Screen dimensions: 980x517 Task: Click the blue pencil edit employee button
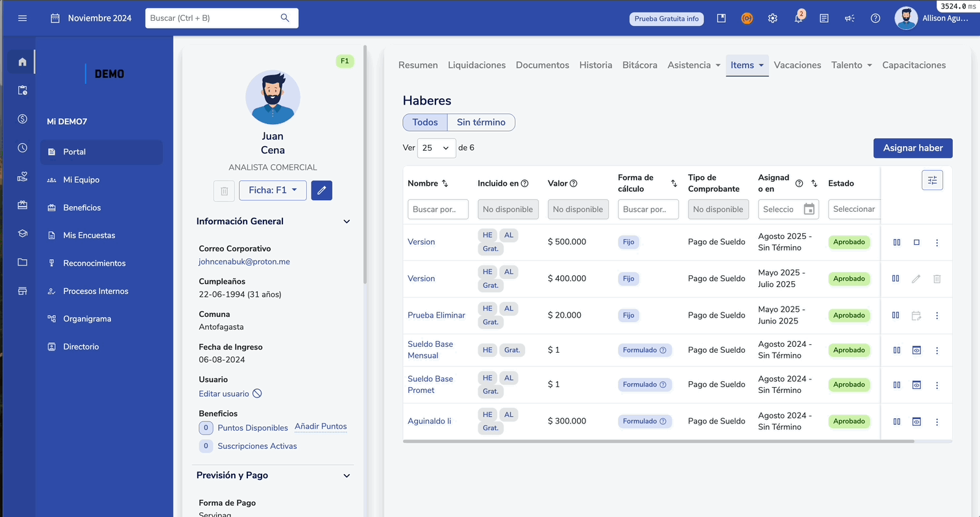coord(321,190)
